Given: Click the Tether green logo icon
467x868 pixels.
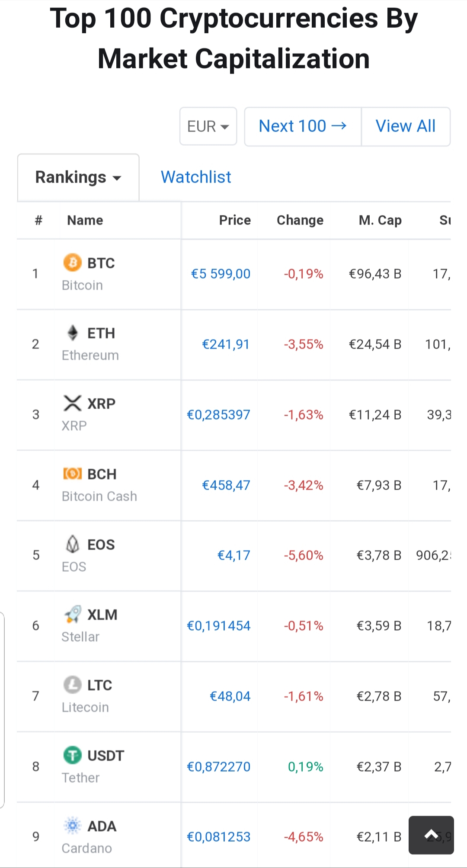Looking at the screenshot, I should (72, 755).
